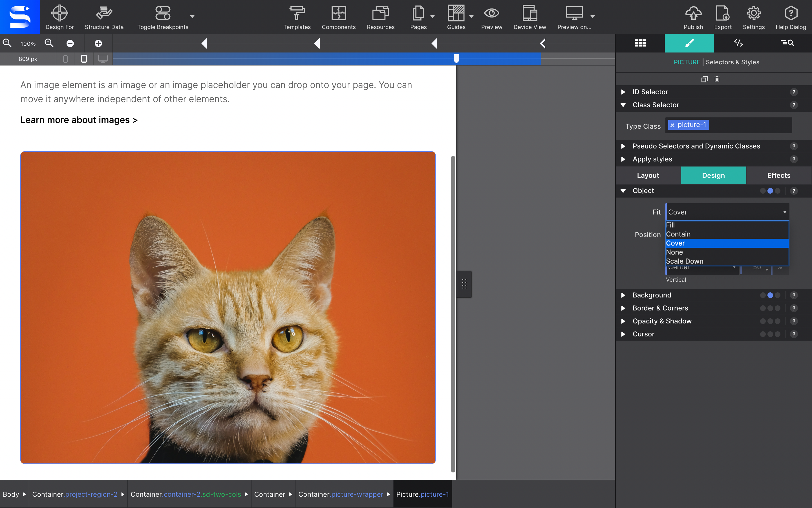Open the Help Dialog
Image resolution: width=812 pixels, height=508 pixels.
791,17
